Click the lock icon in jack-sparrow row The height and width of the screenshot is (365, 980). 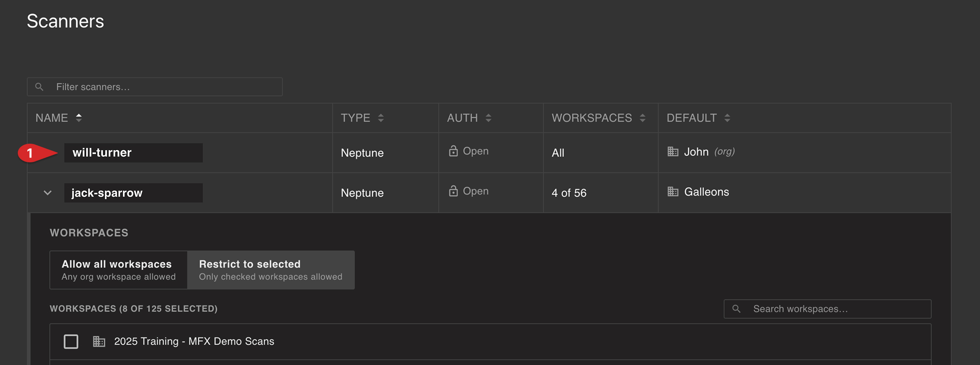point(453,191)
